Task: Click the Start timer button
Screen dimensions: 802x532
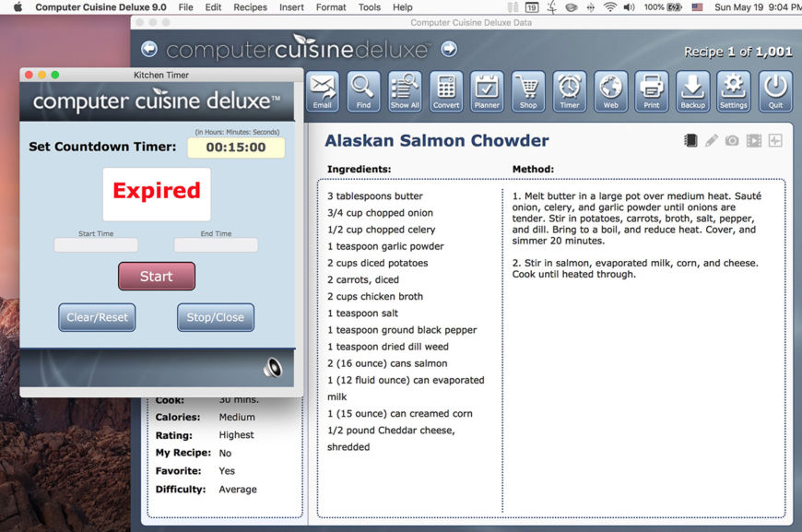Action: coord(157,277)
